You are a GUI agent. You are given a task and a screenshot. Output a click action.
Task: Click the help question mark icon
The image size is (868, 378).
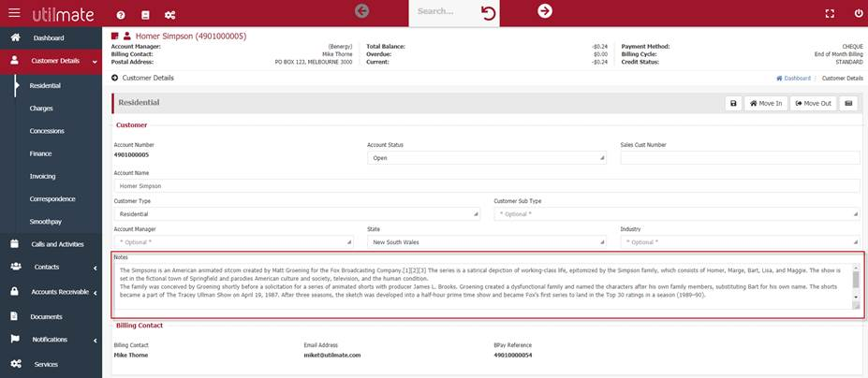[x=121, y=15]
